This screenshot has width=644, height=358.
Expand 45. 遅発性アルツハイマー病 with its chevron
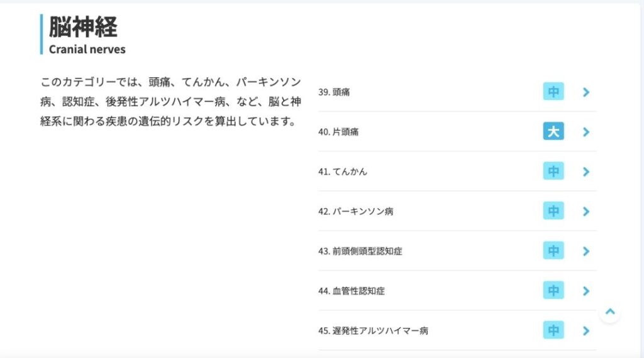586,330
